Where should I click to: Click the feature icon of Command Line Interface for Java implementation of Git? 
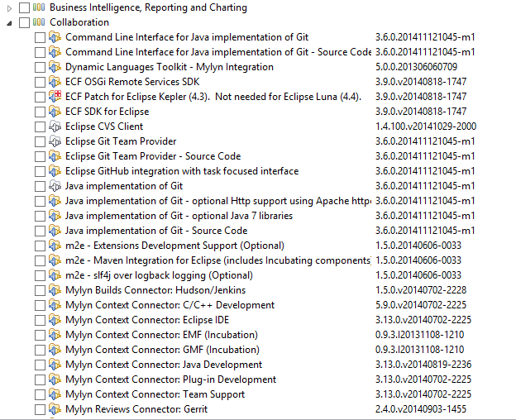click(x=55, y=37)
